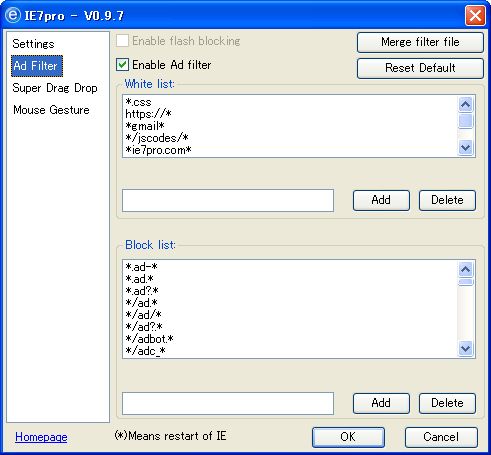This screenshot has height=455, width=491.
Task: Click white list scroll down arrow
Action: [x=465, y=147]
